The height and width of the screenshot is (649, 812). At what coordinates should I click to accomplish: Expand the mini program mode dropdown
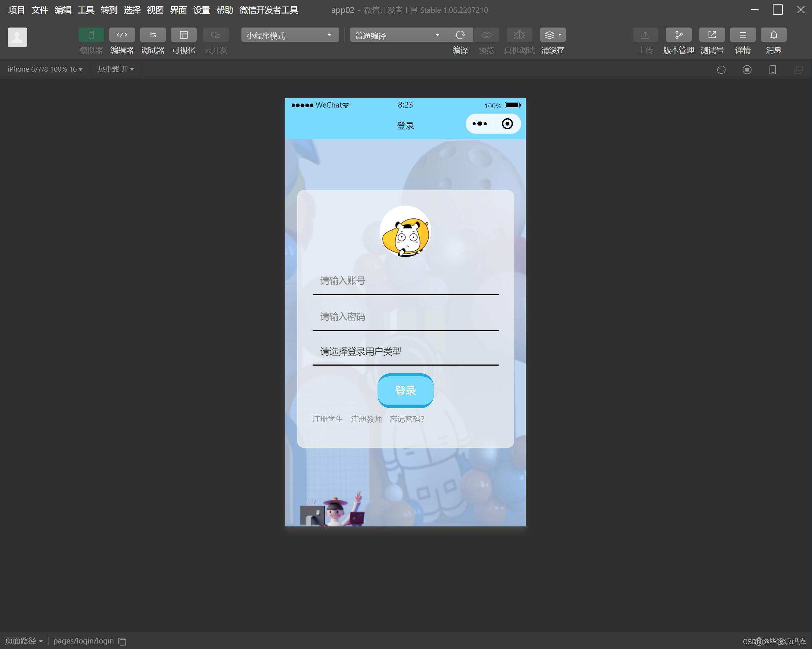coord(290,35)
